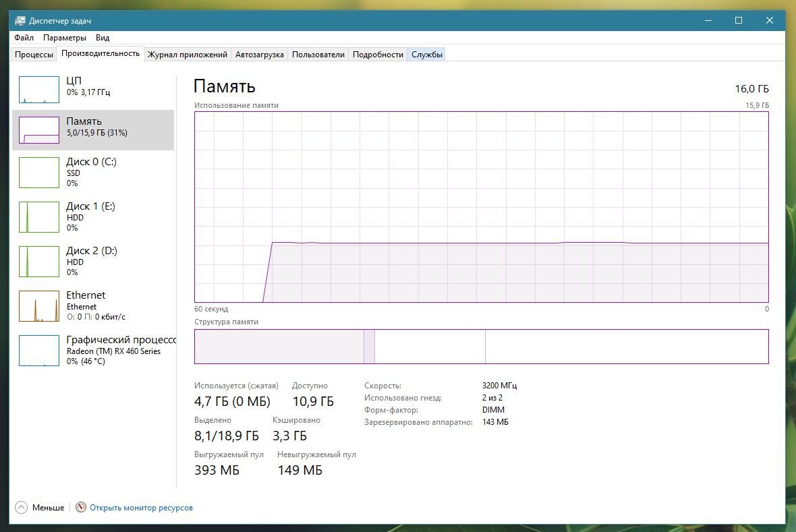The image size is (796, 532).
Task: Select the Производительность tab
Action: [x=101, y=53]
